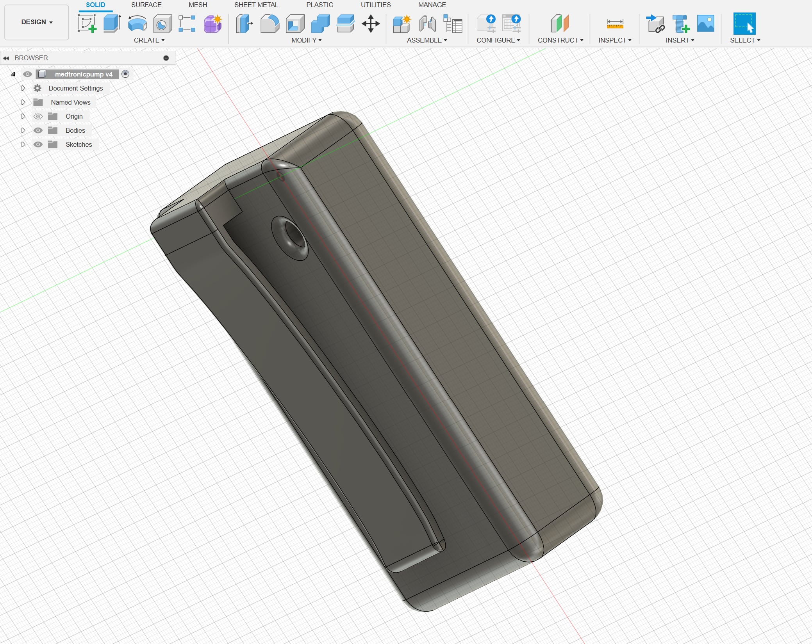Open the MODIFY dropdown menu
Viewport: 812px width, 644px height.
(307, 40)
